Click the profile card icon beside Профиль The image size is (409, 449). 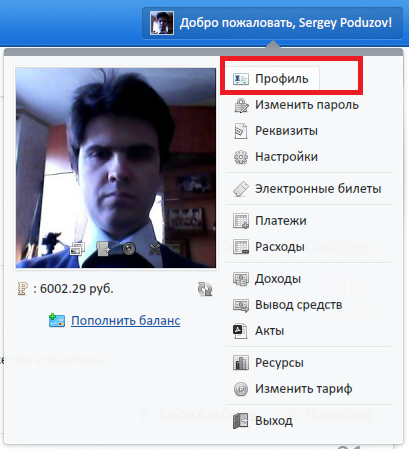tap(241, 79)
